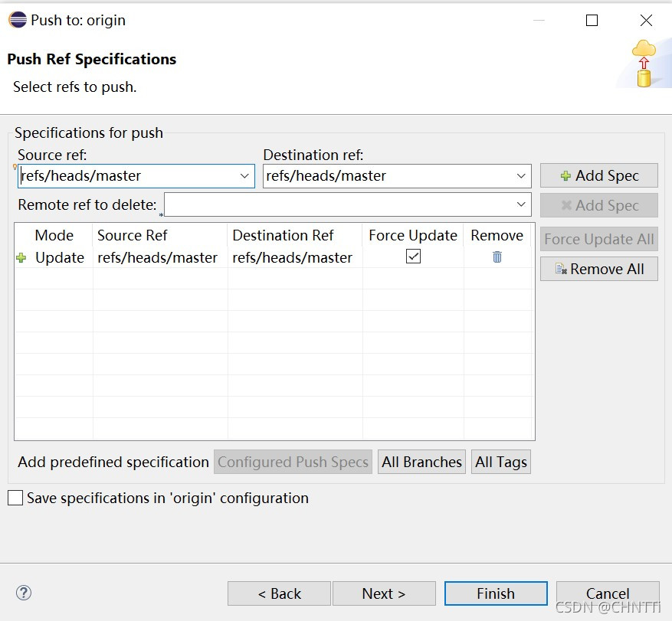Click the Add Spec button
Viewport: 672px width, 621px height.
click(x=598, y=175)
